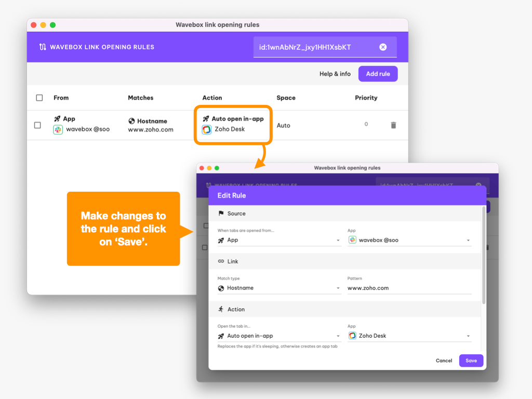Click green maximize button of main Wavebox window
This screenshot has width=532, height=399.
(52, 25)
